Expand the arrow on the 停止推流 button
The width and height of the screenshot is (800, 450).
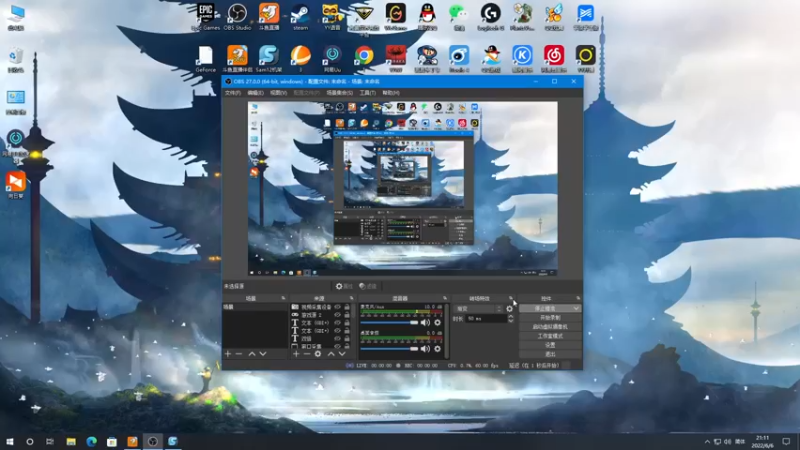point(576,308)
